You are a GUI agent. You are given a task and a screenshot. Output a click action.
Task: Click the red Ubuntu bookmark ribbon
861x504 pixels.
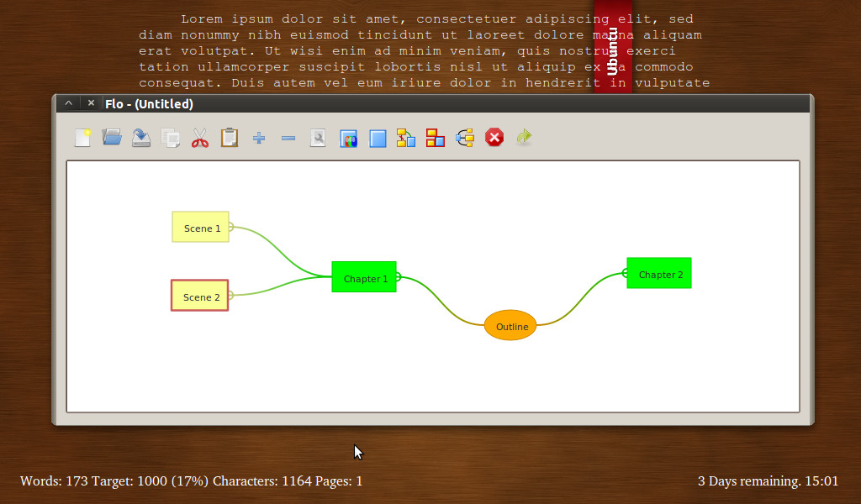click(613, 46)
